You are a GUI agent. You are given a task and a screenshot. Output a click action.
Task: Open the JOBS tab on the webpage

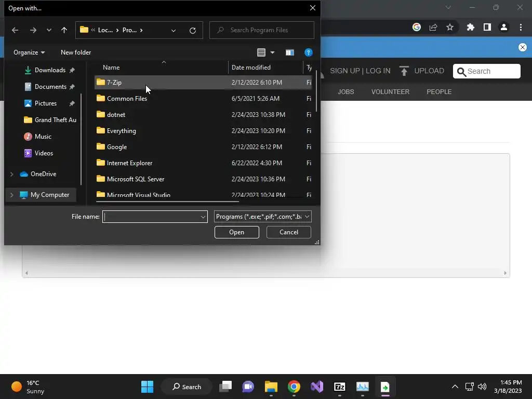coord(345,92)
